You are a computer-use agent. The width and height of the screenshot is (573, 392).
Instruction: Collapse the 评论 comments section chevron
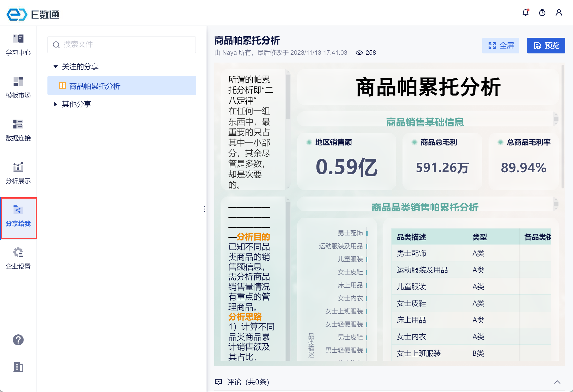pos(557,382)
